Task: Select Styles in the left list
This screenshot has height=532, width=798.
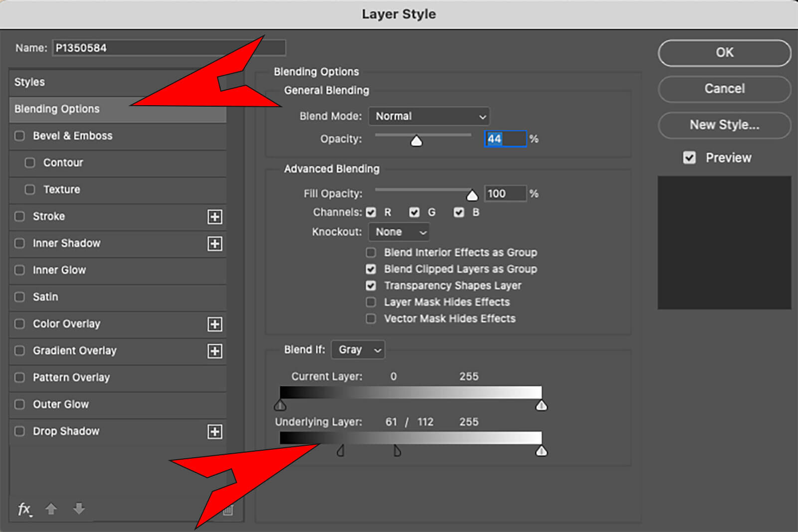Action: pos(118,82)
